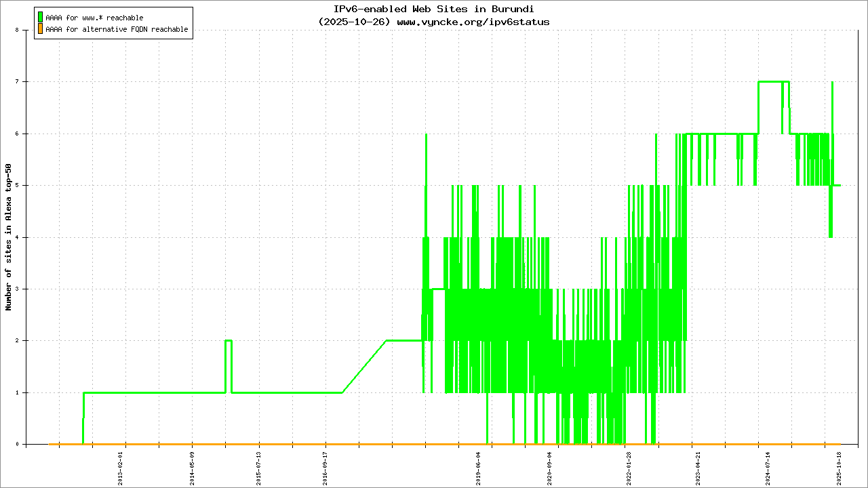
Task: Select the 2016-09-17 date on x-axis
Action: tap(325, 467)
